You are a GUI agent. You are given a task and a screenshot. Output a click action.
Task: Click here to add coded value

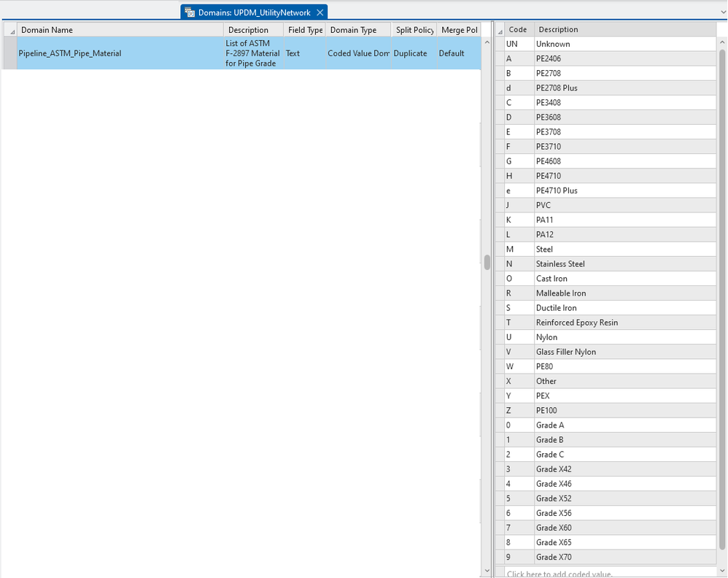(x=611, y=574)
